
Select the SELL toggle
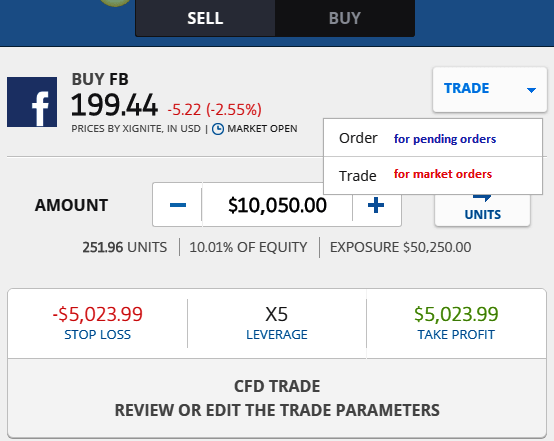[x=205, y=18]
